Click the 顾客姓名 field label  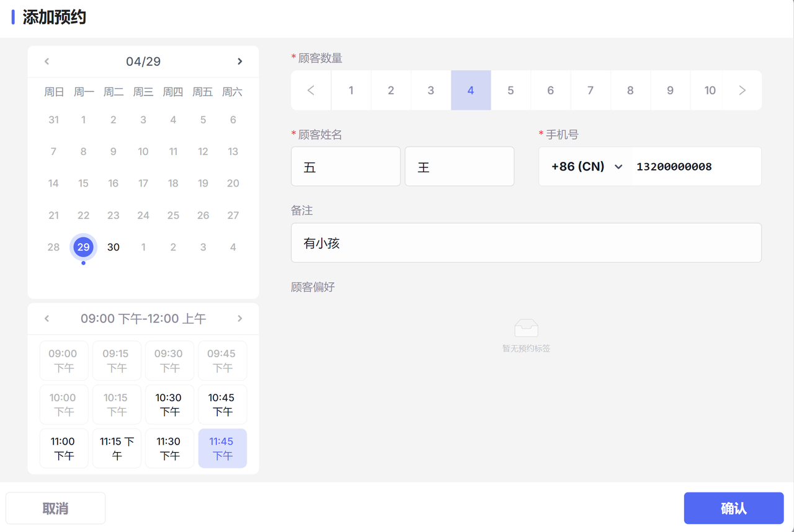(320, 135)
